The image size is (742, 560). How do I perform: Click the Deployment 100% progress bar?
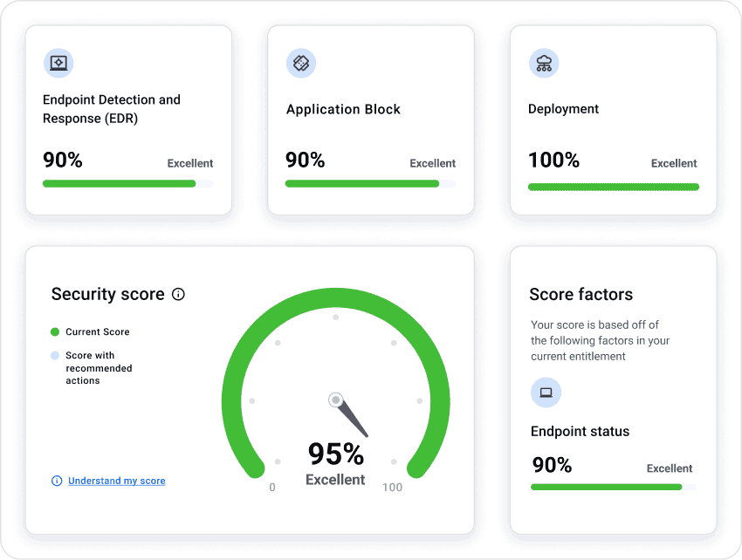[613, 187]
